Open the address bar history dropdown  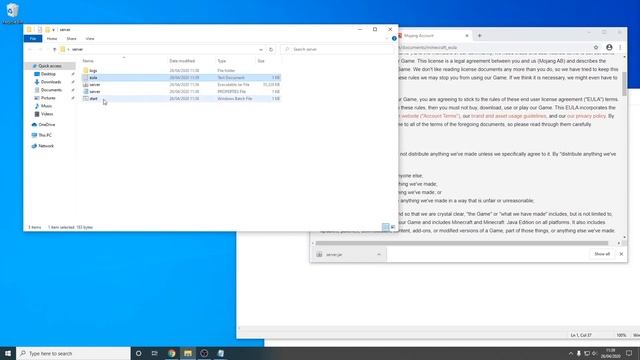pyautogui.click(x=261, y=49)
